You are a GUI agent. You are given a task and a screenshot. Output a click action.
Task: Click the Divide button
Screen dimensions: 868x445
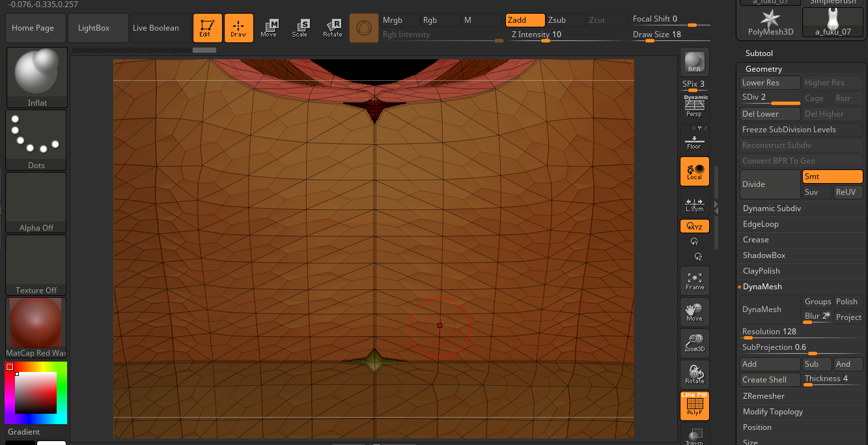770,184
